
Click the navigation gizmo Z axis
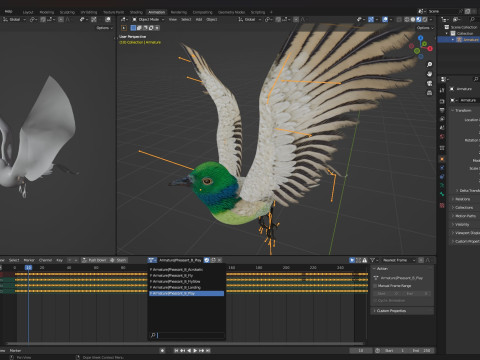pyautogui.click(x=421, y=38)
